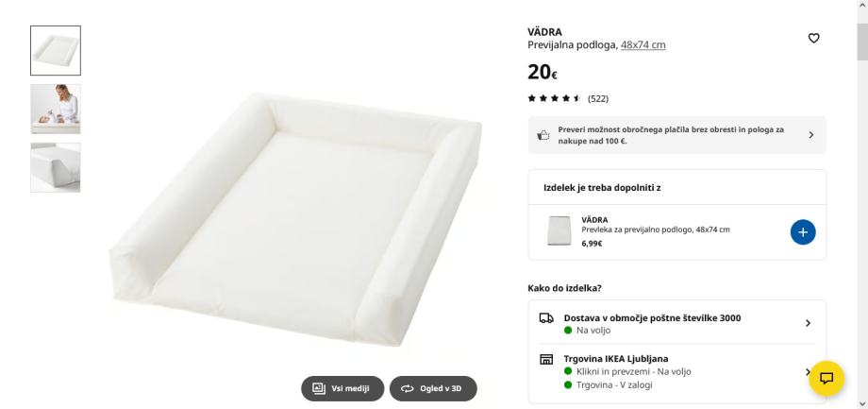
Task: Add VÄDRA product to favorites heart
Action: tap(813, 38)
